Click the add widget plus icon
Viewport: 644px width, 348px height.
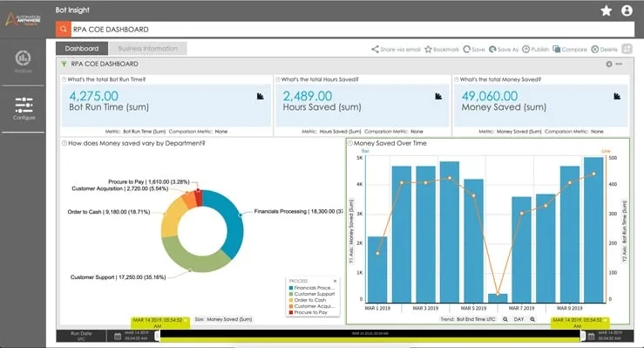coord(609,64)
